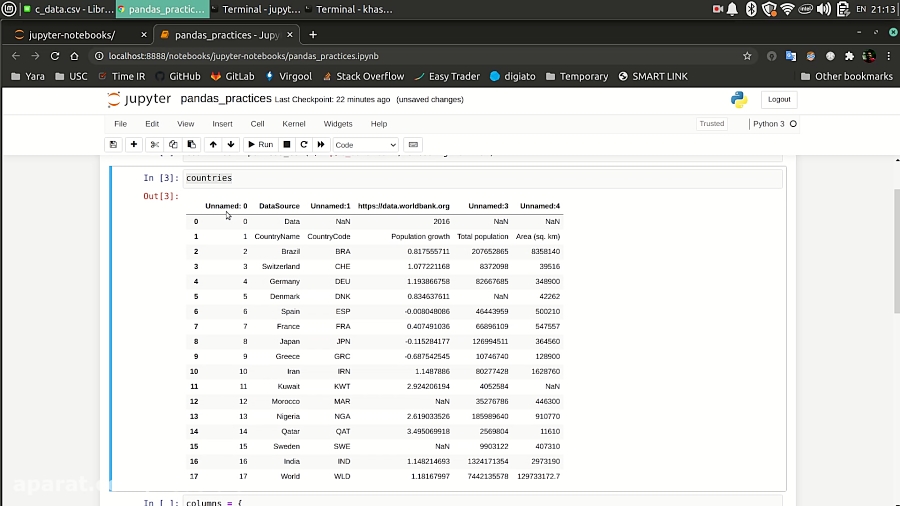Click the Logout button
This screenshot has width=900, height=506.
779,99
